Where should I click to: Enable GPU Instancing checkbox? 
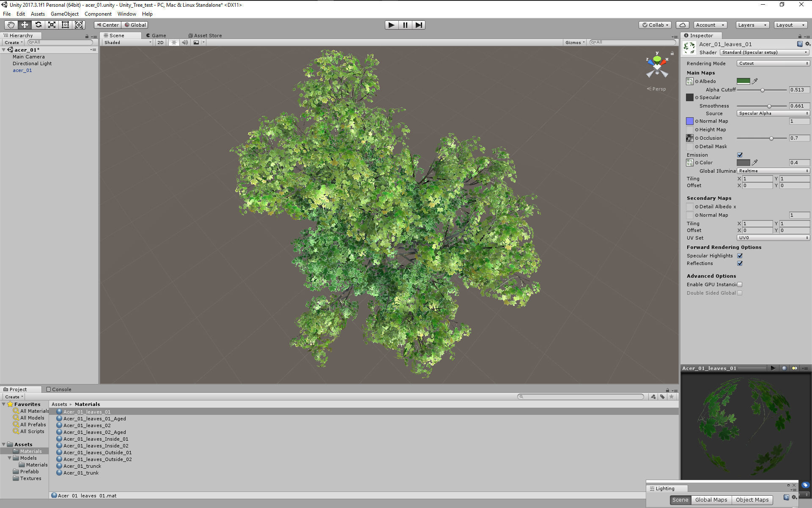pyautogui.click(x=740, y=284)
